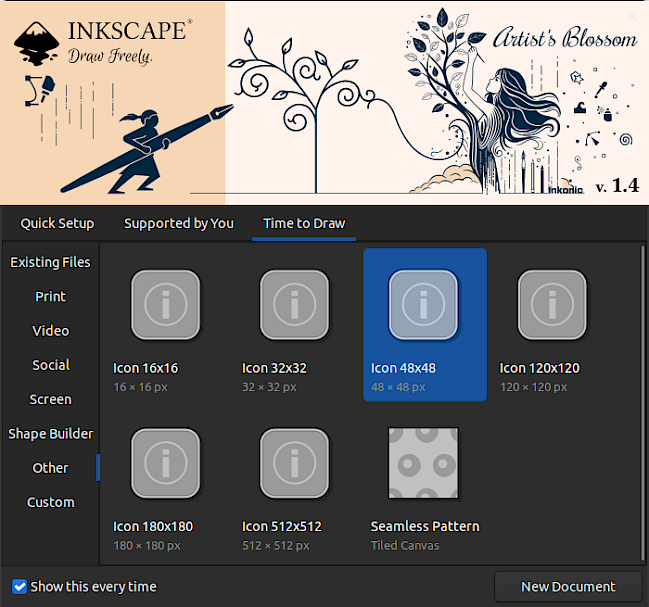This screenshot has height=607, width=649.
Task: Open the Shape Builder category
Action: [50, 434]
